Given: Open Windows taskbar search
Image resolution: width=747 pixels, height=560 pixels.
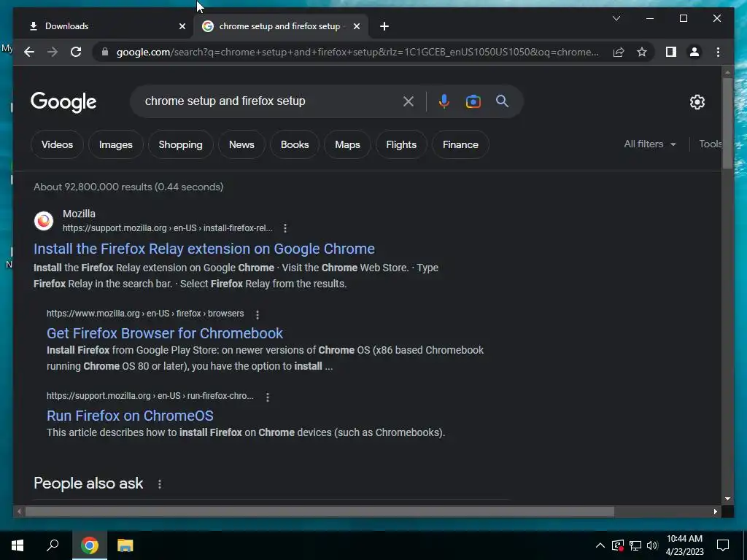Looking at the screenshot, I should tap(53, 545).
